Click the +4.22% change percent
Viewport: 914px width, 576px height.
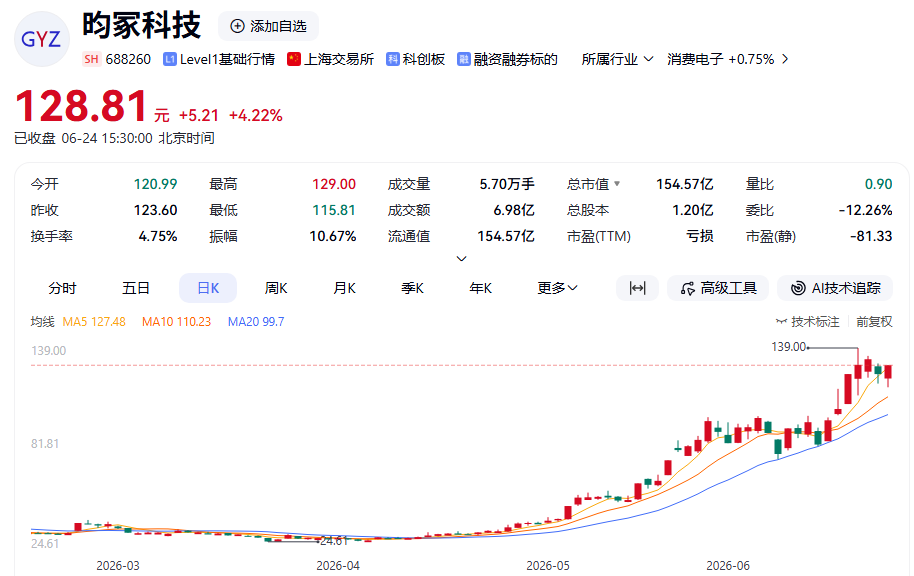256,115
